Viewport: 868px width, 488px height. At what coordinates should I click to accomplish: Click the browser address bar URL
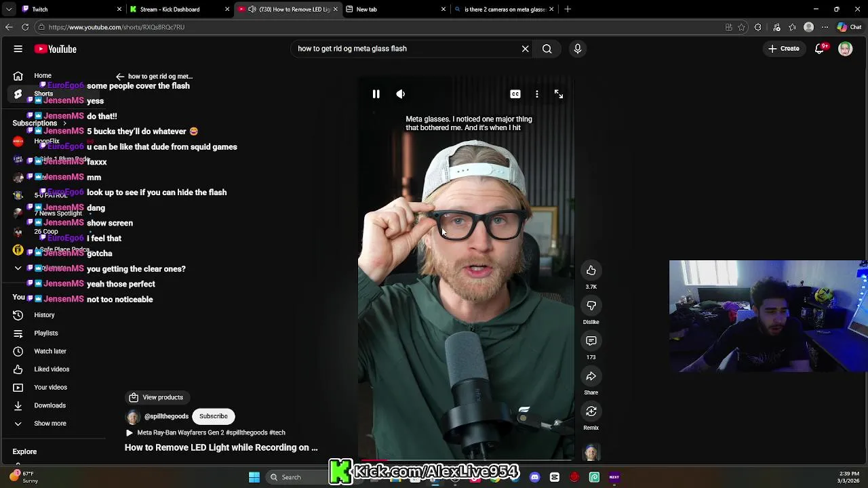pyautogui.click(x=117, y=27)
